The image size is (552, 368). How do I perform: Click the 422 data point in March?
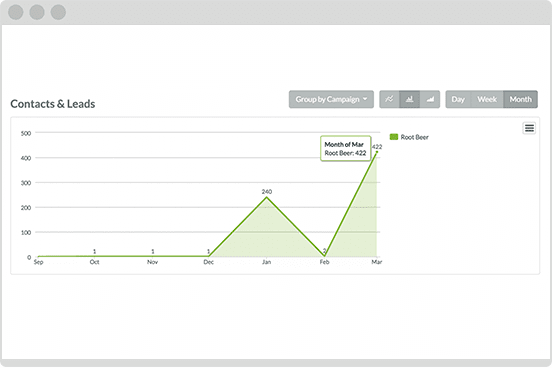[x=377, y=152]
